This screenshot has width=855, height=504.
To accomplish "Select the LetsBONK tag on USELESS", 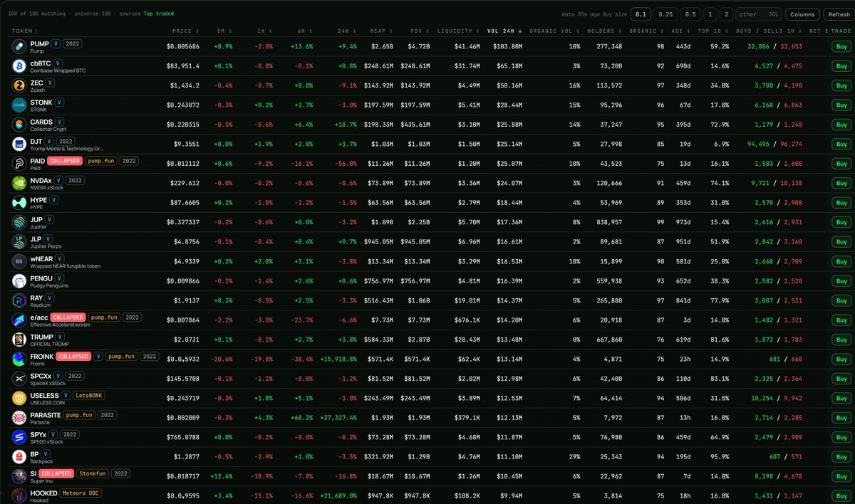I will (88, 395).
